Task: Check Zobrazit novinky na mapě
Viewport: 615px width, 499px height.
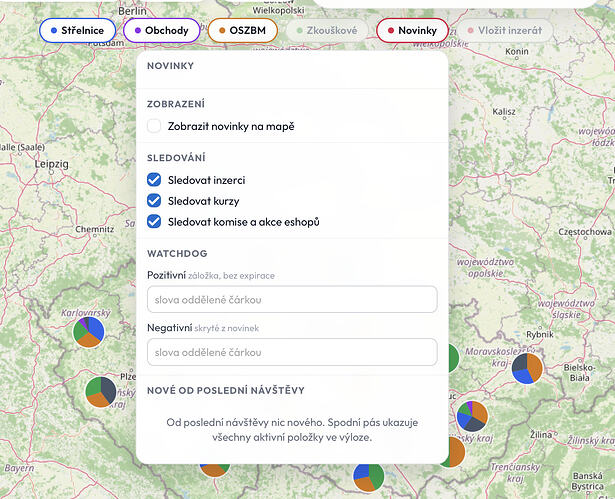Action: (x=154, y=126)
